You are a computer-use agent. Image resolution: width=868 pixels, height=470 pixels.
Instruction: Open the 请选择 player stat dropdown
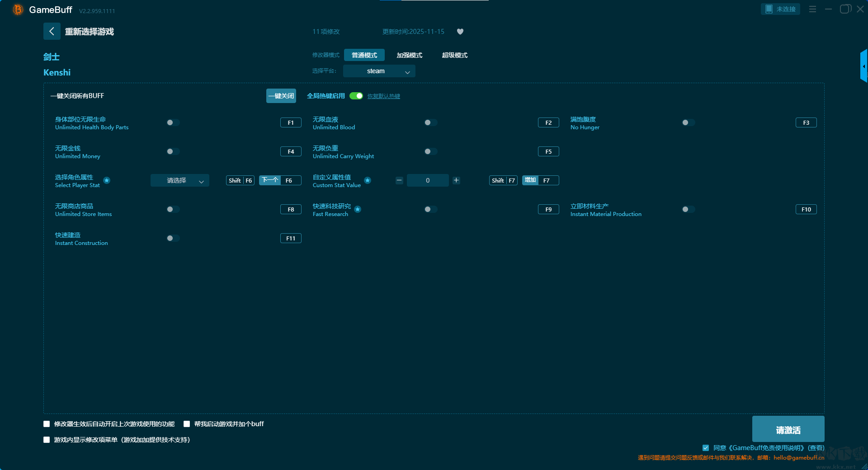179,180
